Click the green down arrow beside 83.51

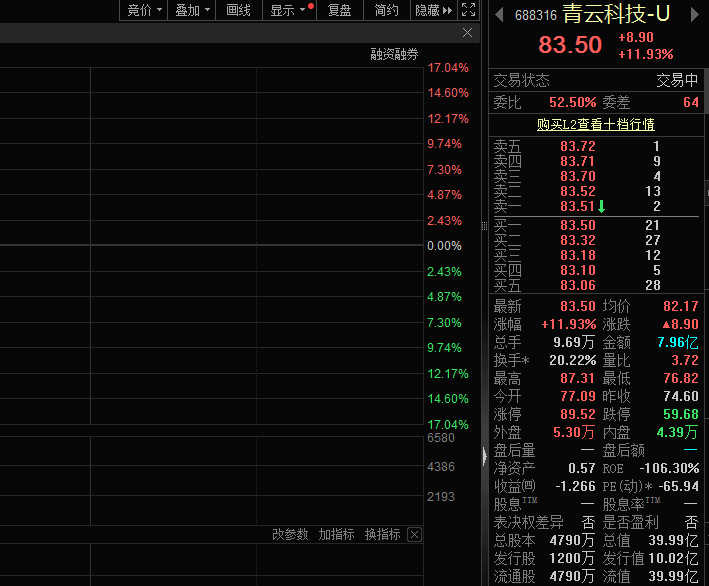[602, 206]
